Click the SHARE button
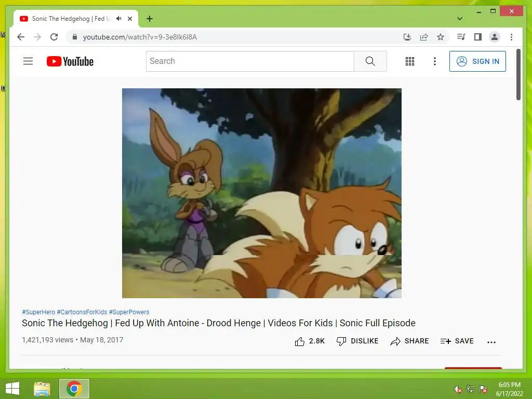The width and height of the screenshot is (532, 399). pyautogui.click(x=409, y=341)
